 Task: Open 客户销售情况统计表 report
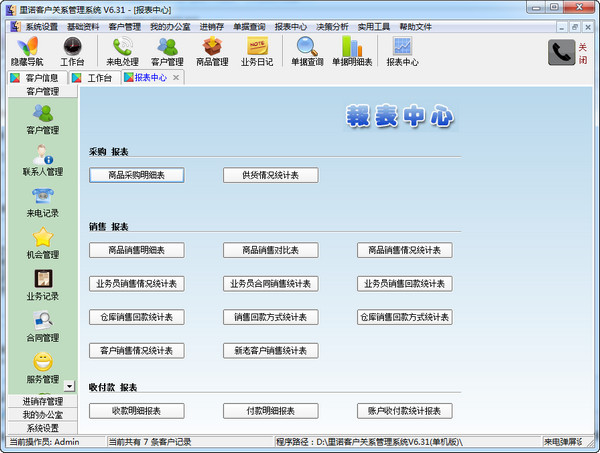coord(137,350)
